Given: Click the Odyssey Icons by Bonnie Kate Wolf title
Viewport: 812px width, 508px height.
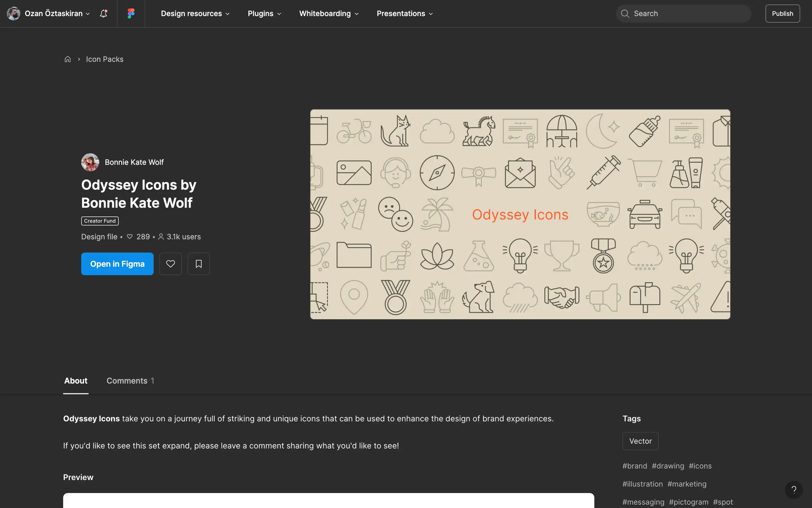Looking at the screenshot, I should 139,194.
